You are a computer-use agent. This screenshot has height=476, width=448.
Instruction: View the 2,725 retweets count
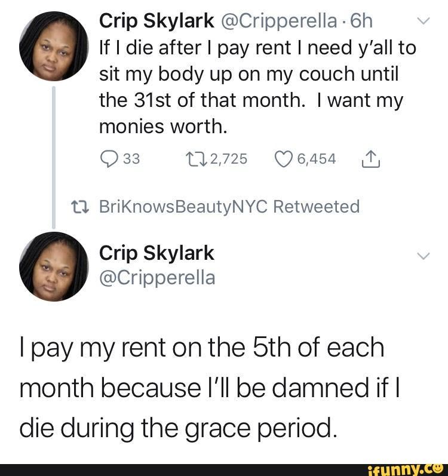tap(227, 159)
